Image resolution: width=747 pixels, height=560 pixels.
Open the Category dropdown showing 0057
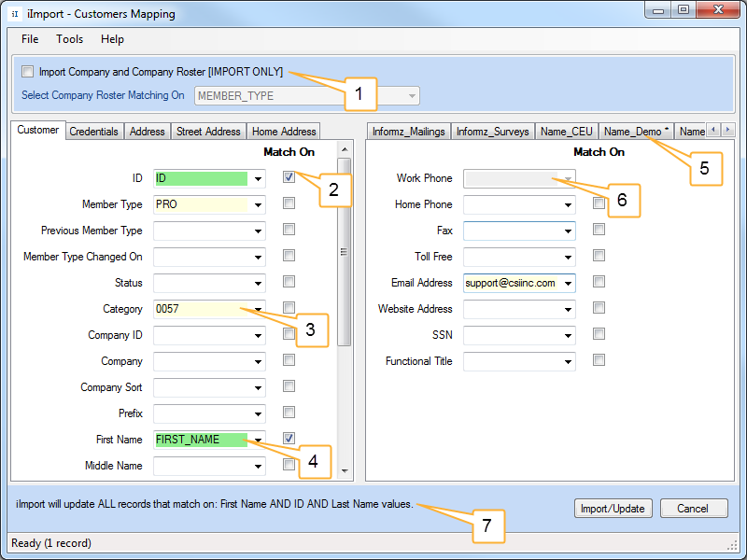(x=258, y=309)
